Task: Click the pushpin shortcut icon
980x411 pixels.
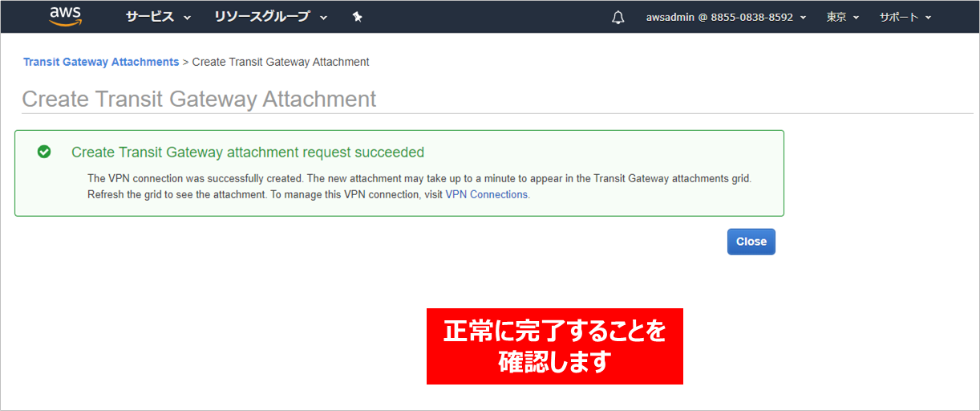Action: pyautogui.click(x=358, y=17)
